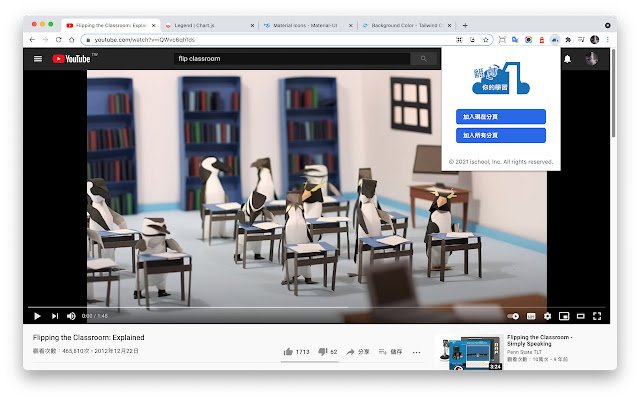Toggle the blue cloud extension popup
The height and width of the screenshot is (400, 640).
(554, 40)
